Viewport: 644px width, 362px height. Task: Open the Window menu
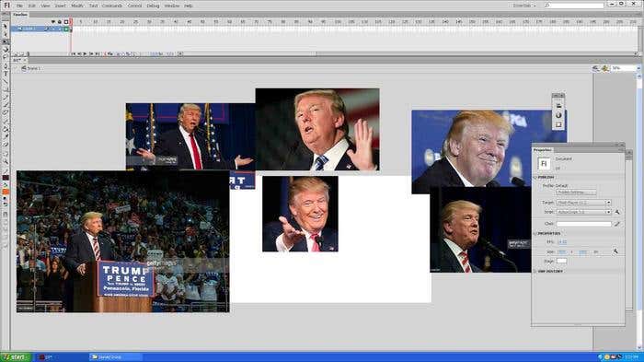click(172, 6)
